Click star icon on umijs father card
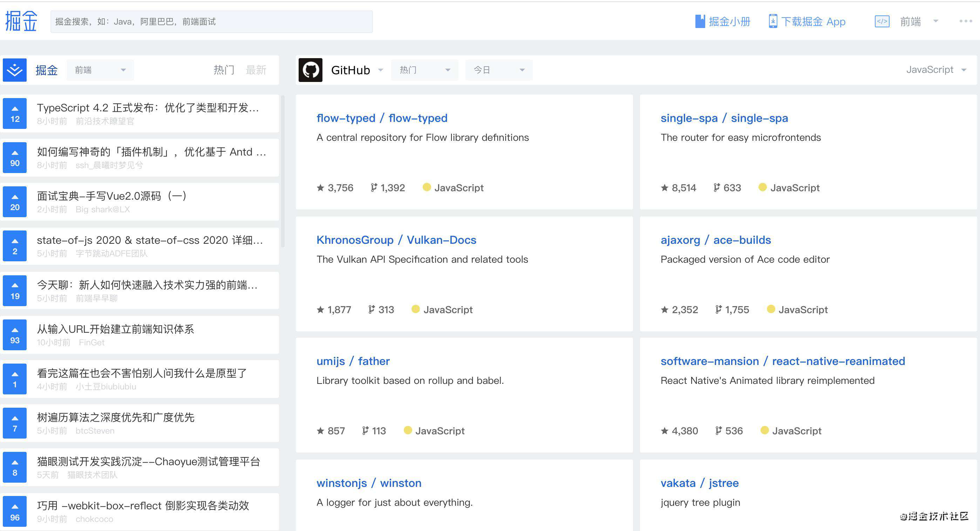This screenshot has height=531, width=980. [320, 431]
